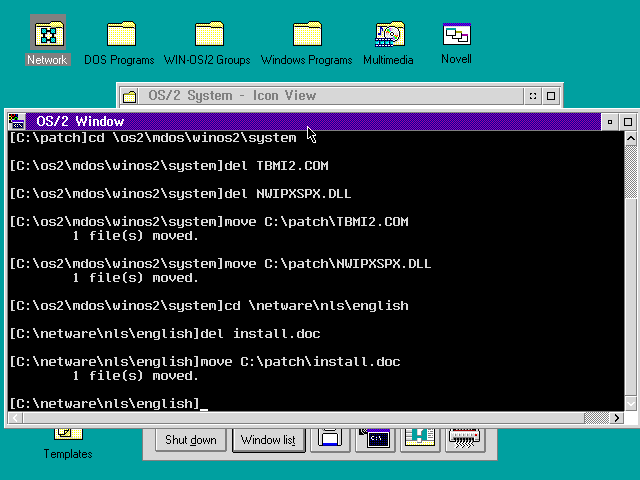Click the 'del NWIPXSPX.DLL' command line
The image size is (640, 480).
pyautogui.click(x=180, y=194)
